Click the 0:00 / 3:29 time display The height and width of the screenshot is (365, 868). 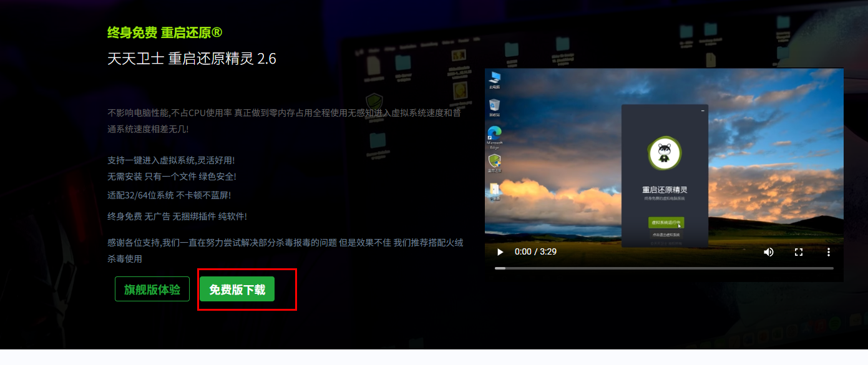[x=535, y=252]
